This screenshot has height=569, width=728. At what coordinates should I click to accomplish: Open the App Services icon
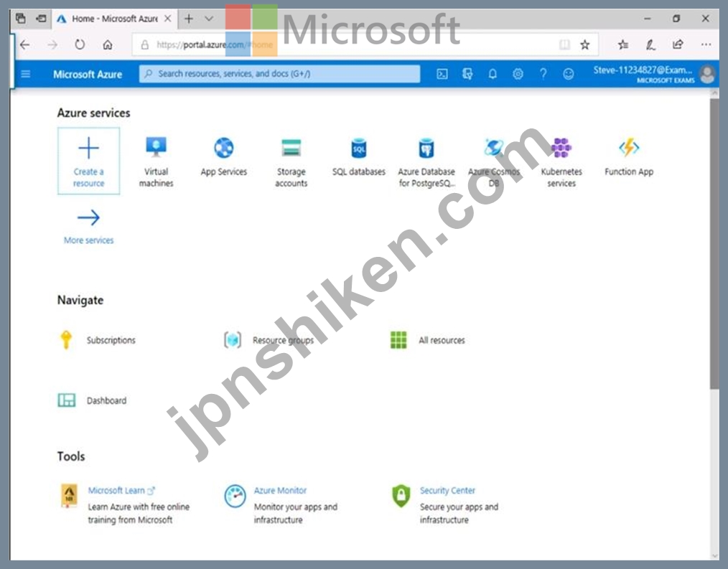224,148
